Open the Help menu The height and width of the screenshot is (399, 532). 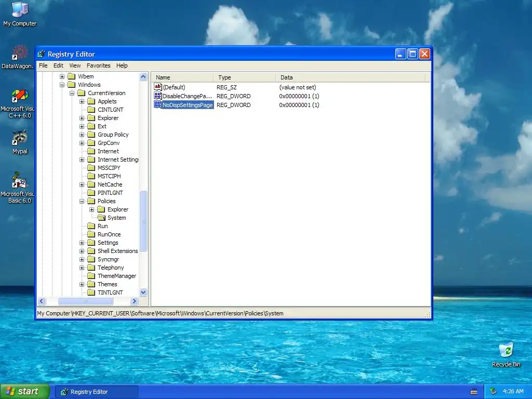coord(122,65)
